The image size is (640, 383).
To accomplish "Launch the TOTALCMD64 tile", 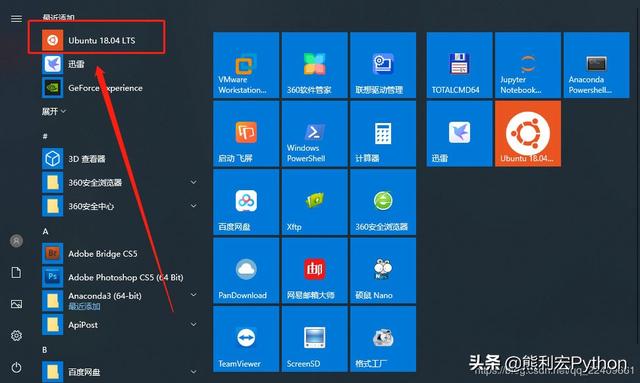I will click(460, 65).
